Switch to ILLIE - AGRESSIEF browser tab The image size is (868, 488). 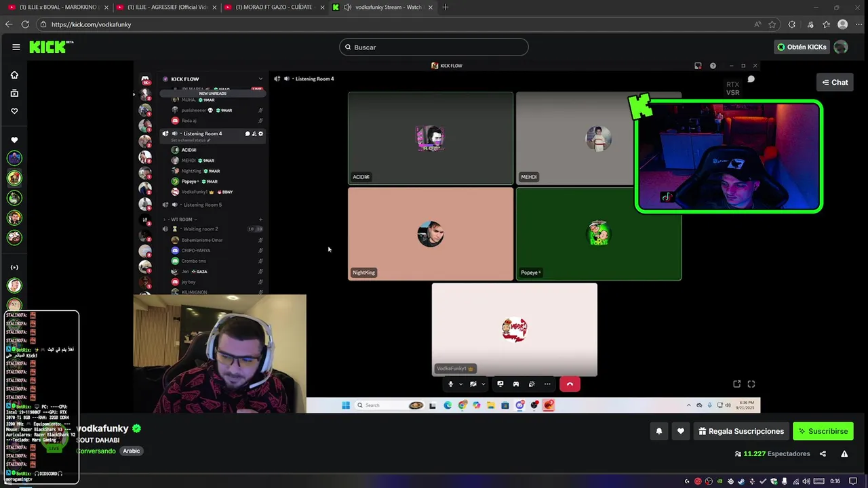[167, 7]
